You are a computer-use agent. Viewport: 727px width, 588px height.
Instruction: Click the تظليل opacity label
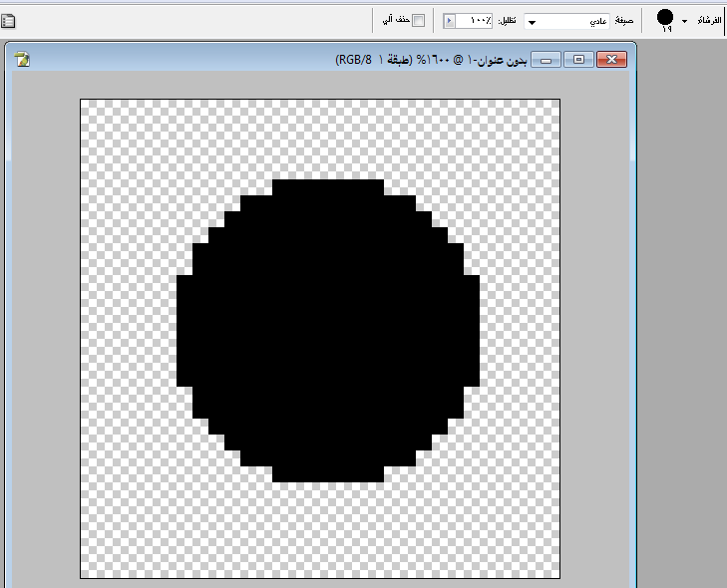click(x=509, y=21)
